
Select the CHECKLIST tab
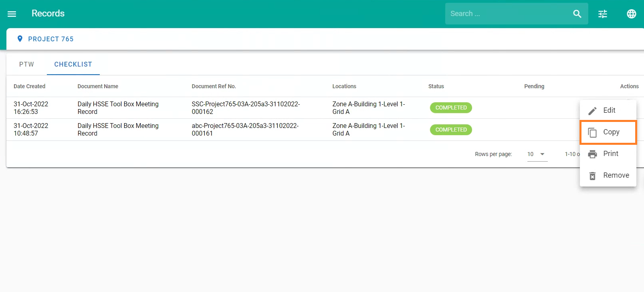73,64
